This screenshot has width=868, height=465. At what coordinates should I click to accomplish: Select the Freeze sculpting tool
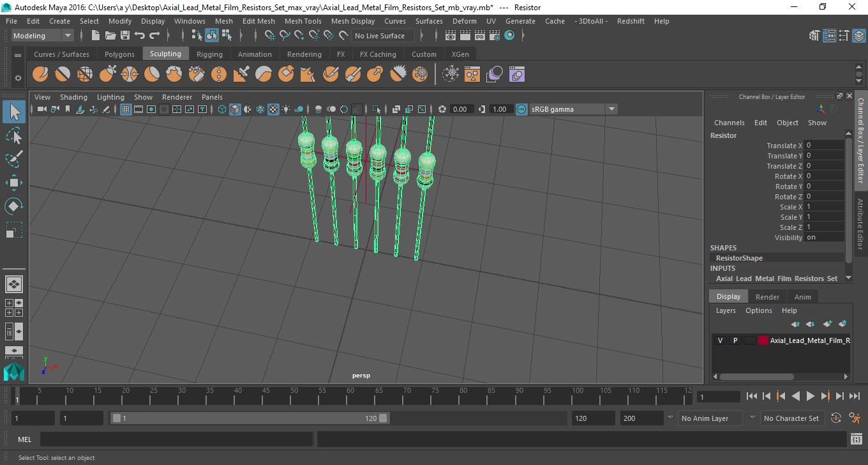pos(420,75)
